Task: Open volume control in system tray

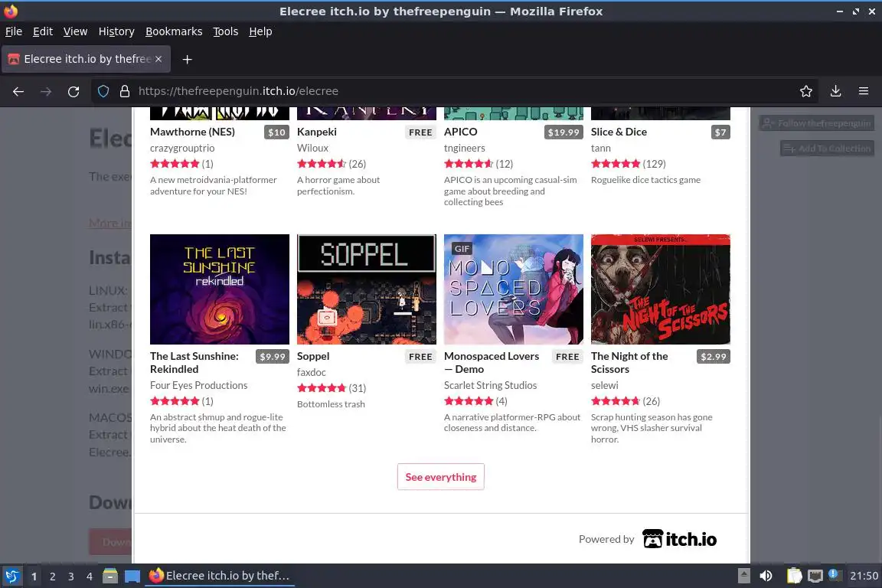Action: pos(766,576)
